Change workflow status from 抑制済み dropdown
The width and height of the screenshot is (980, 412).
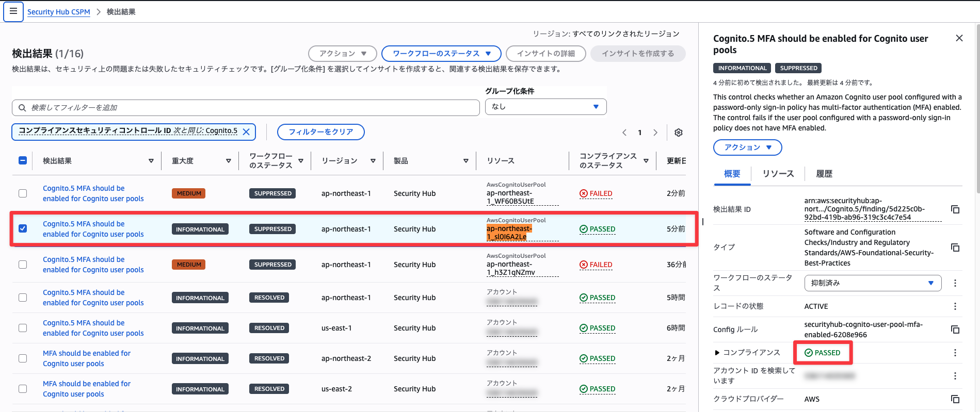[873, 283]
